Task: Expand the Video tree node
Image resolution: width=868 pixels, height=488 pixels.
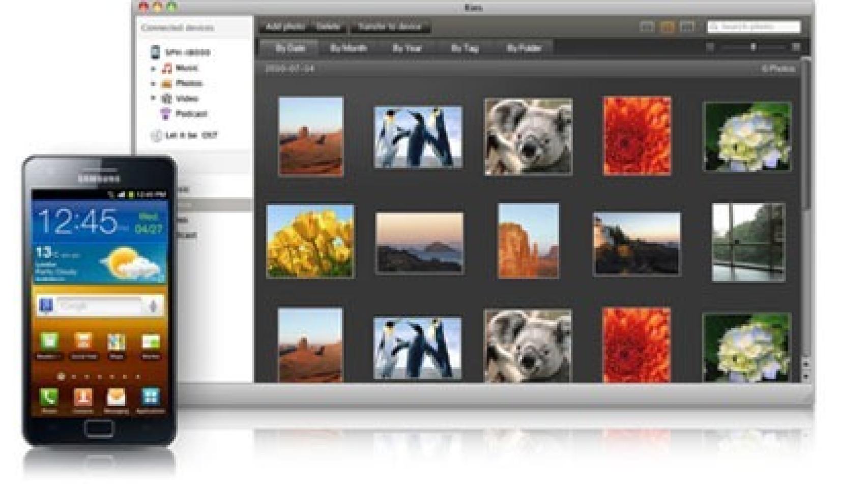Action: (x=153, y=98)
